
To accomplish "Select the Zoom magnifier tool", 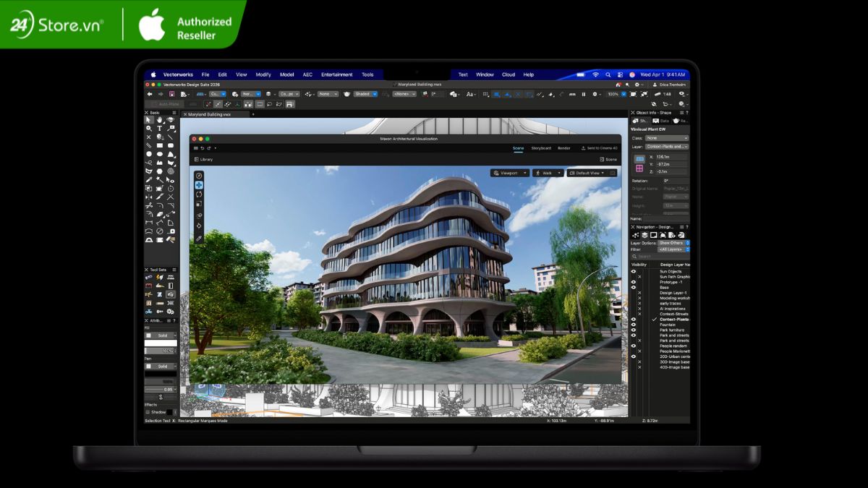I will coord(148,129).
